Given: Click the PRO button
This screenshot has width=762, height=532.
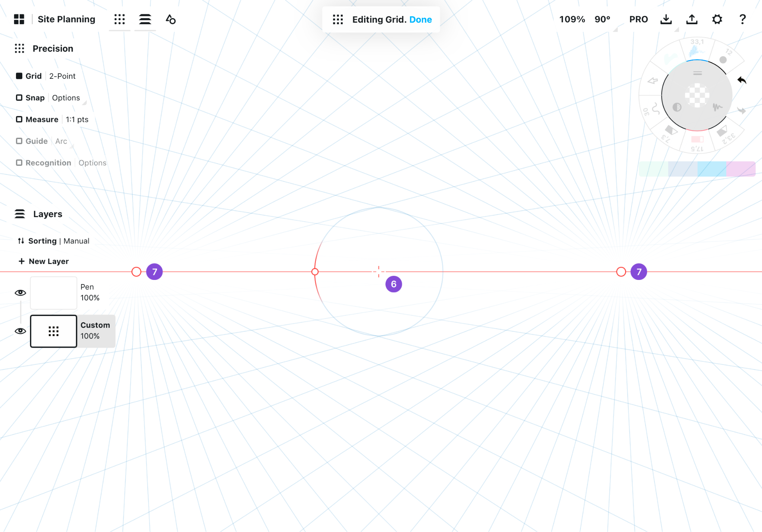Looking at the screenshot, I should (638, 19).
